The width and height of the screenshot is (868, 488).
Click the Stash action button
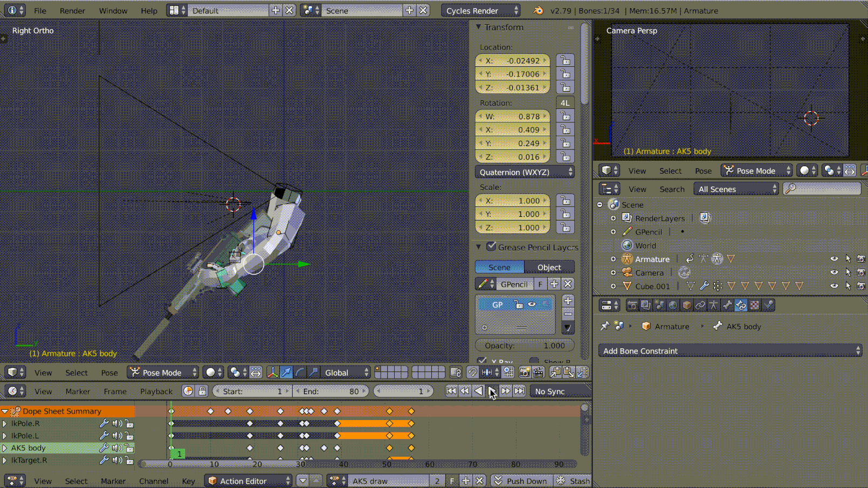(574, 481)
